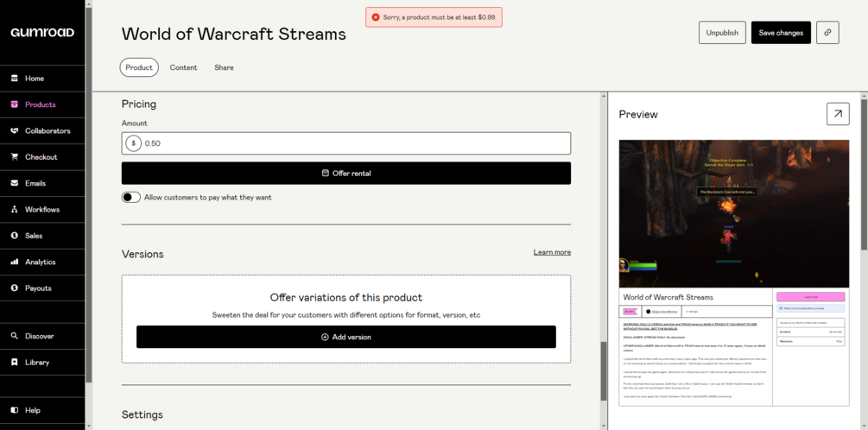Click the Unpublish button

(x=722, y=33)
